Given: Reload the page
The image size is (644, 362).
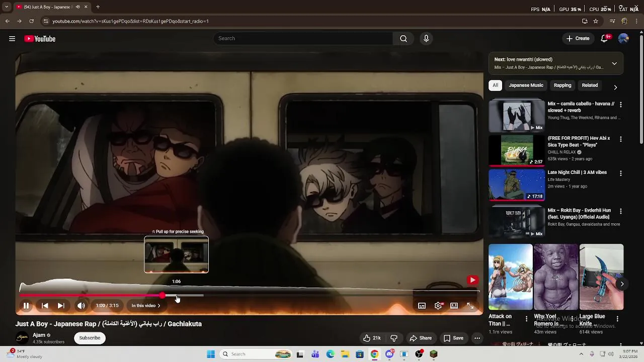Looking at the screenshot, I should click(31, 21).
